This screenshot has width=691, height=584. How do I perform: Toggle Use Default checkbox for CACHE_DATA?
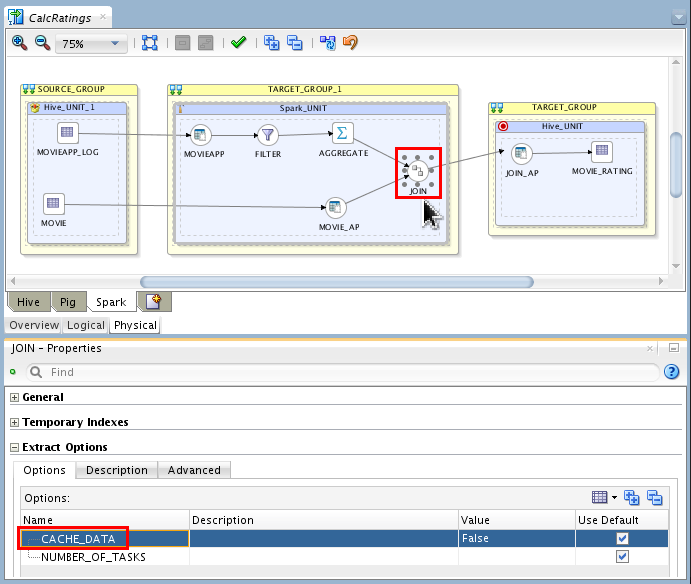622,539
